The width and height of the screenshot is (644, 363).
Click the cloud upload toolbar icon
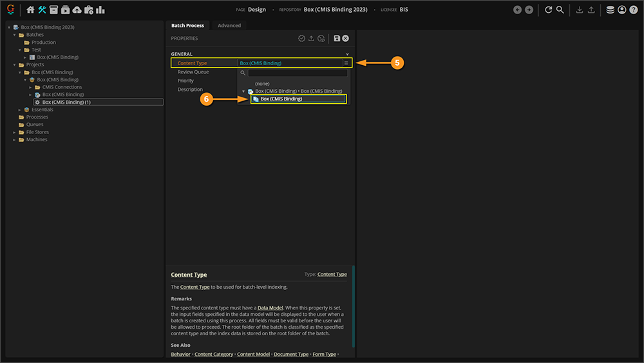(x=77, y=10)
